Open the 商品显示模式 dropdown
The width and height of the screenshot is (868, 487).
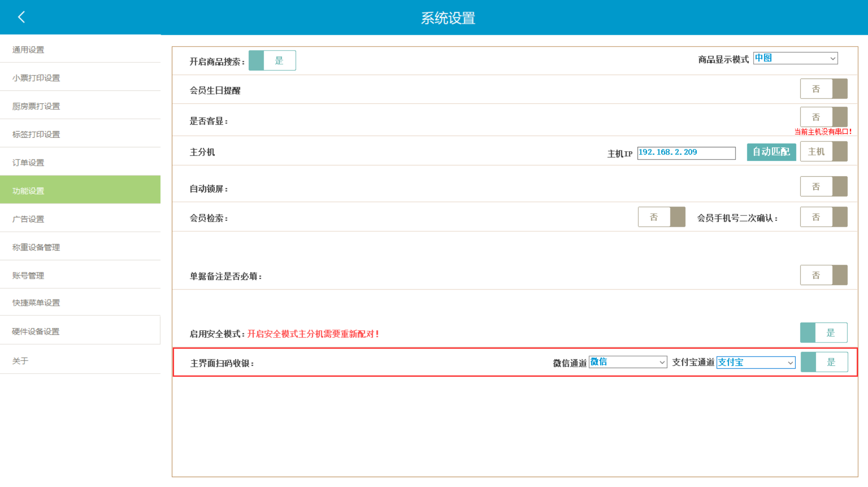tap(795, 58)
